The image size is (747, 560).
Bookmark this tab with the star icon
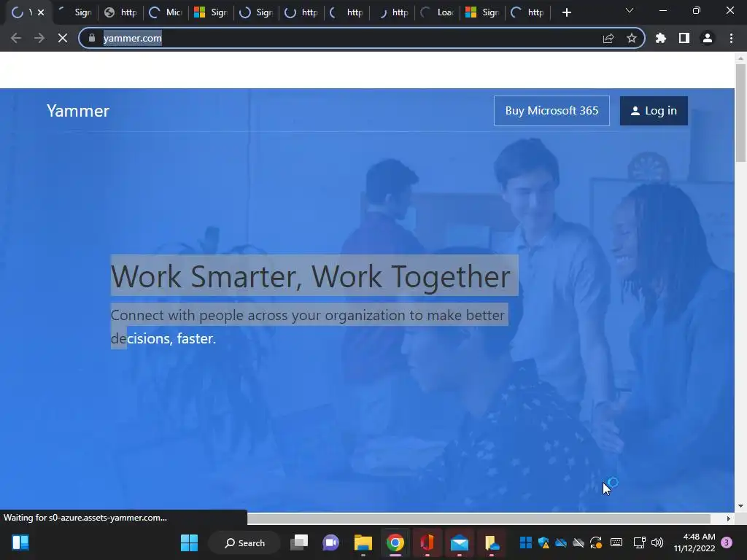tap(631, 38)
